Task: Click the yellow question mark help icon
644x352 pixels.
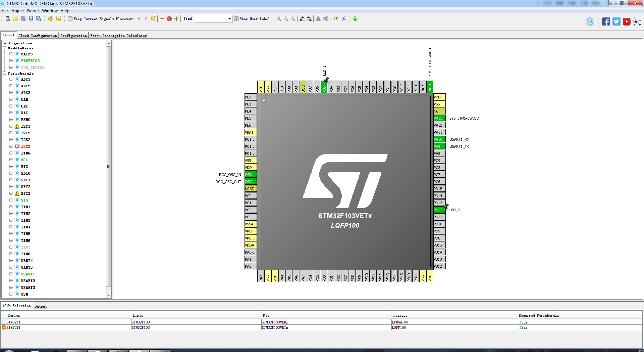Action: pyautogui.click(x=336, y=19)
